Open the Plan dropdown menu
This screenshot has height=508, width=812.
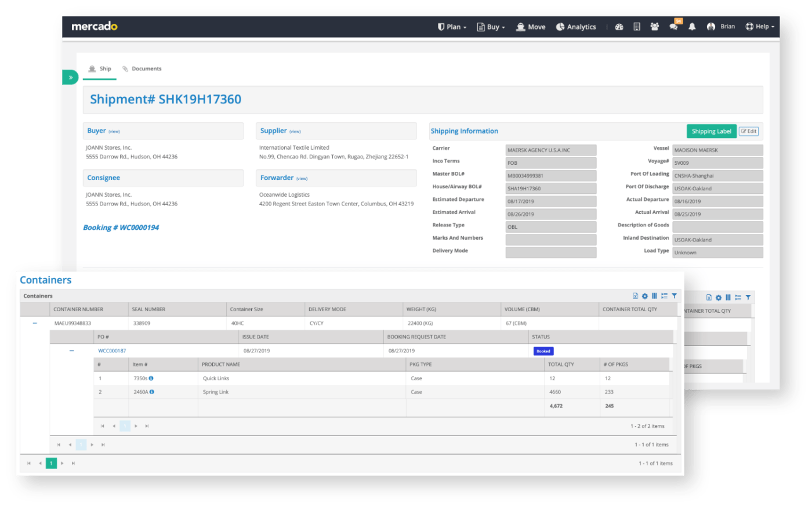452,27
